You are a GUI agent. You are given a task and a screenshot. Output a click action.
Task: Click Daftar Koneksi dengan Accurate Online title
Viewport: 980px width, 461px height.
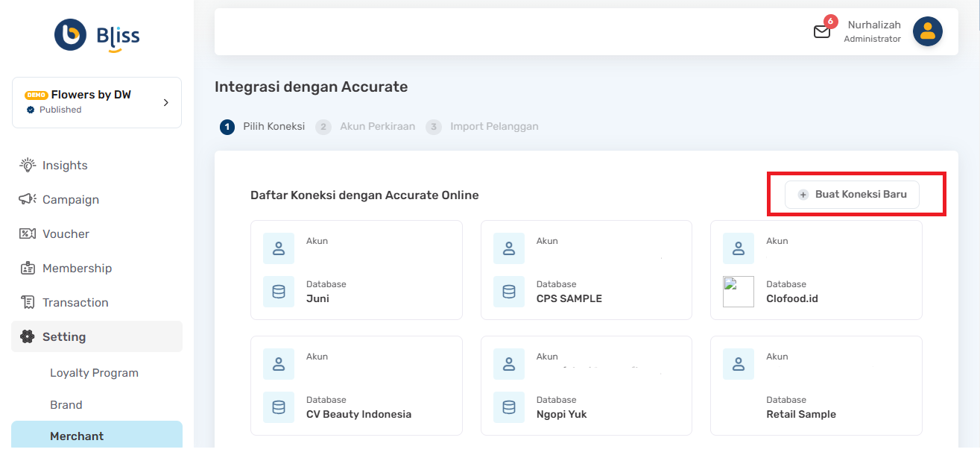(x=364, y=195)
